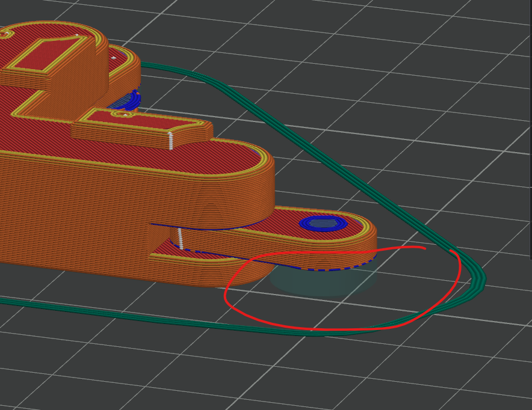
Task: Click the white seam on the raised middle block
Action: coord(171,141)
